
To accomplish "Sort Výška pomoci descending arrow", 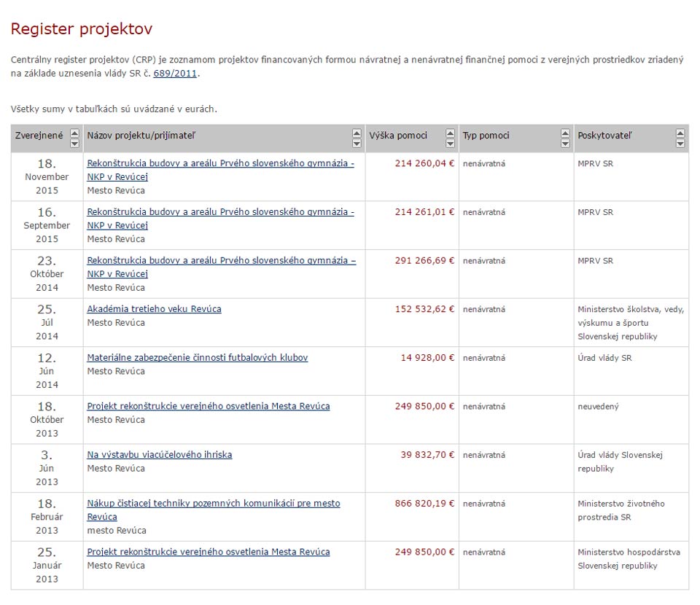I will (x=450, y=144).
